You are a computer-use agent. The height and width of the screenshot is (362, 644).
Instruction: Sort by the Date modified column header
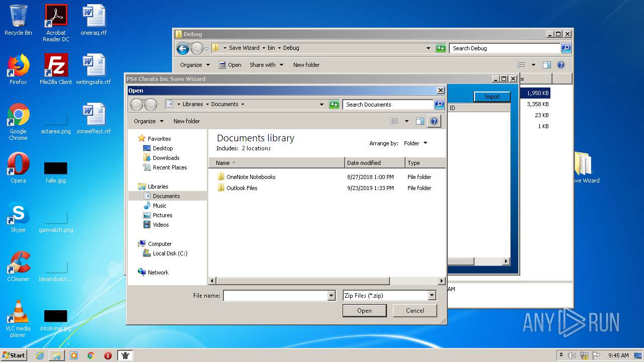click(x=375, y=163)
